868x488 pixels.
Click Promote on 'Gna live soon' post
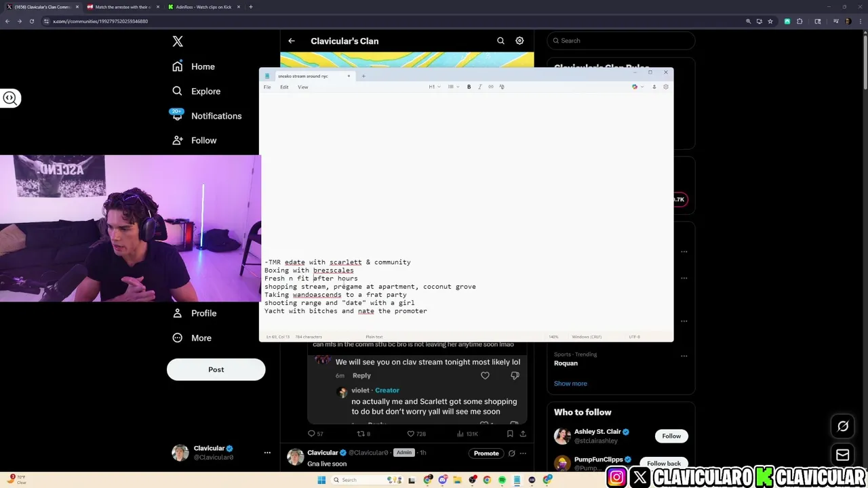click(486, 453)
